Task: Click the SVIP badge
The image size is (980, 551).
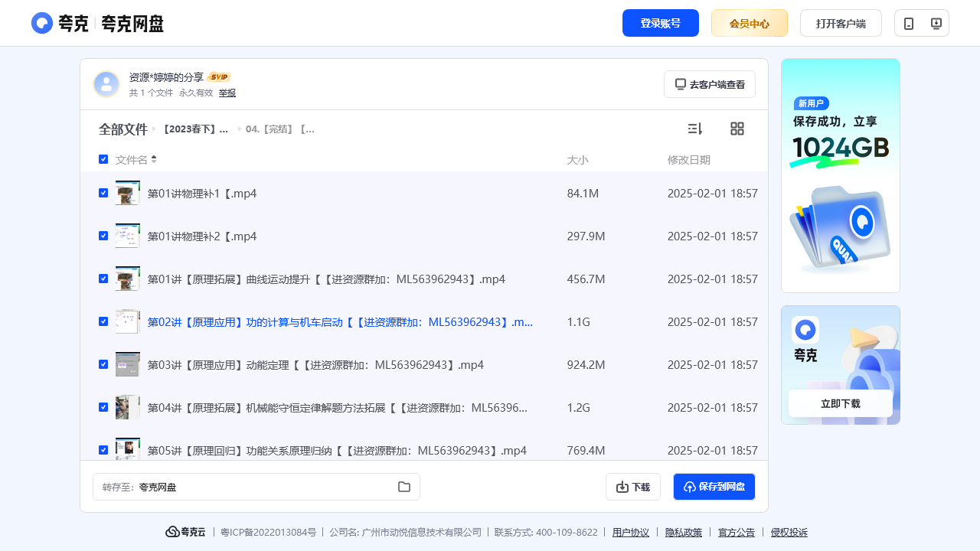Action: [219, 77]
